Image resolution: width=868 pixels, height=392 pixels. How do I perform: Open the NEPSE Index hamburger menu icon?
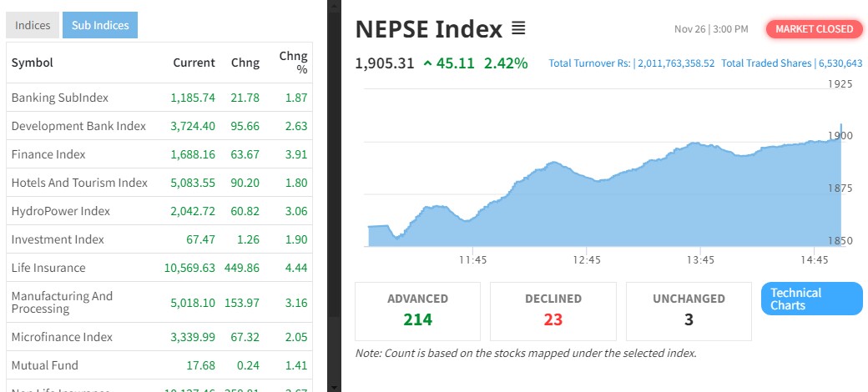(x=518, y=29)
